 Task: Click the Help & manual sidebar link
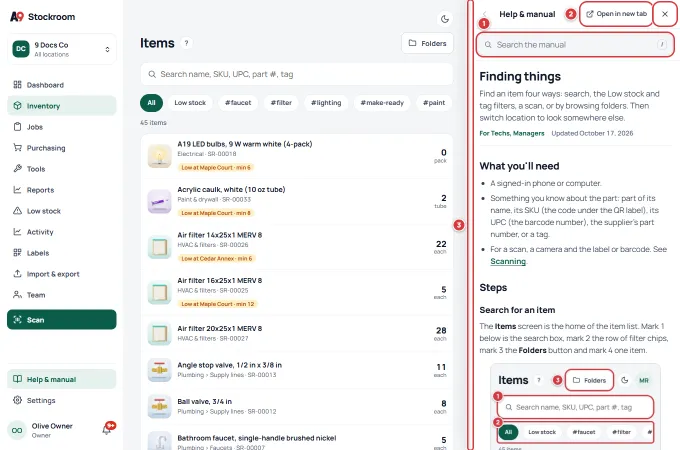[x=62, y=379]
